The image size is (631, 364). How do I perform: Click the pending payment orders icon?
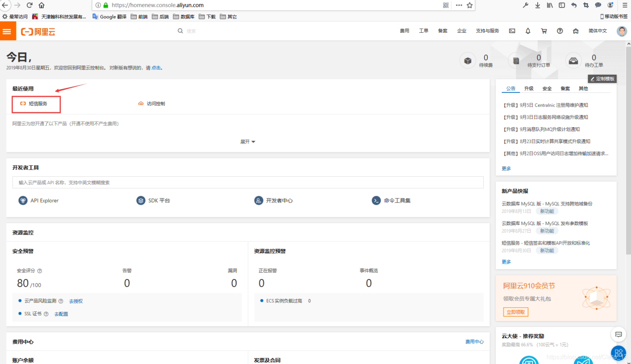(516, 61)
